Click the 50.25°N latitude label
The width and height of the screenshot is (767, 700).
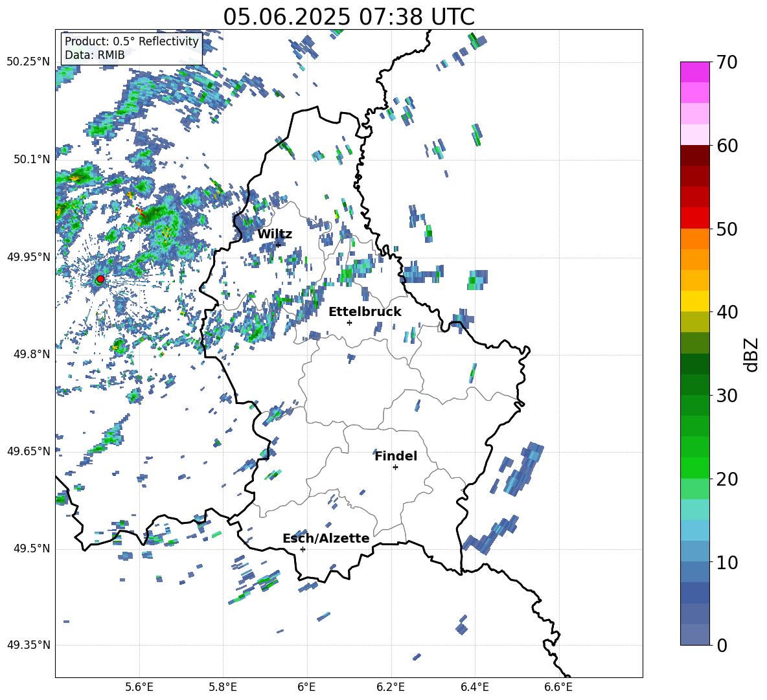click(x=29, y=62)
